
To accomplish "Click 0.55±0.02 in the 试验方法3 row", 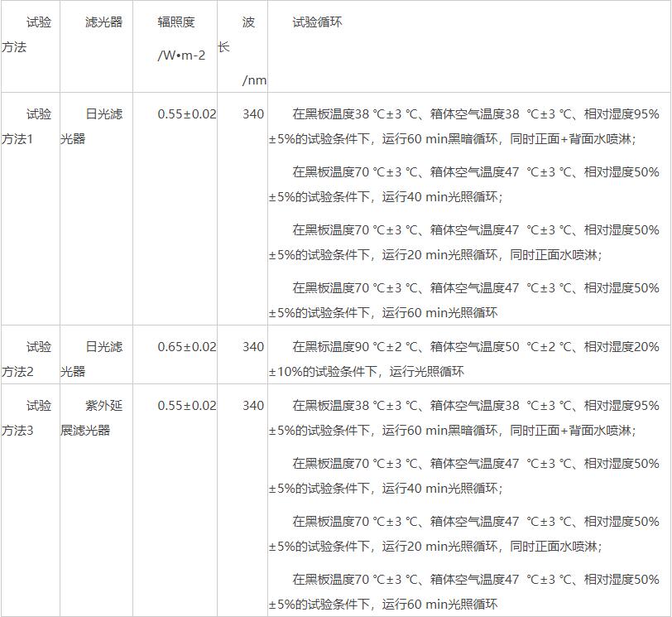I will tap(186, 405).
